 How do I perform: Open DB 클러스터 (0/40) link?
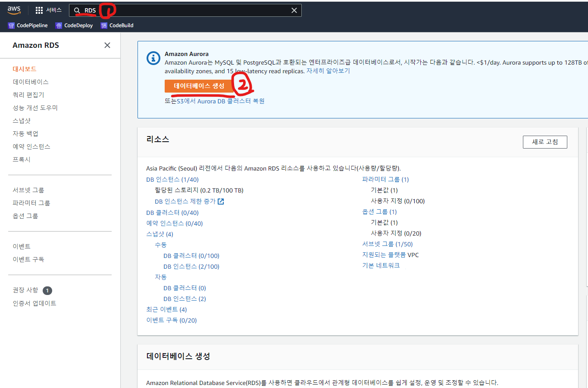pos(172,213)
